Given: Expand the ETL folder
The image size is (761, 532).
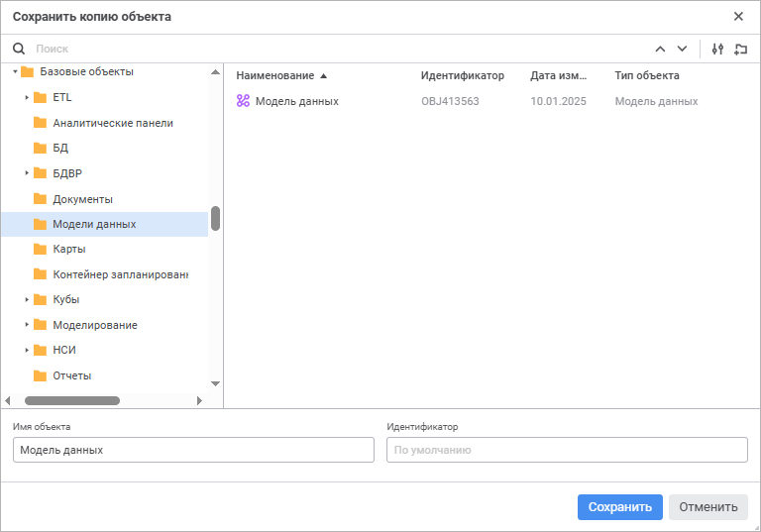Looking at the screenshot, I should tap(28, 97).
